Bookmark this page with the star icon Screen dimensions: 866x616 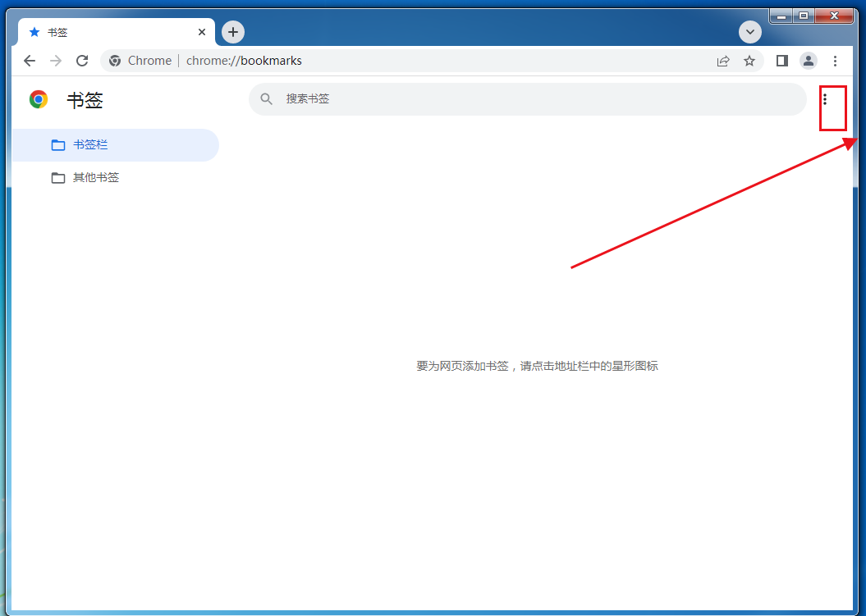coord(749,61)
